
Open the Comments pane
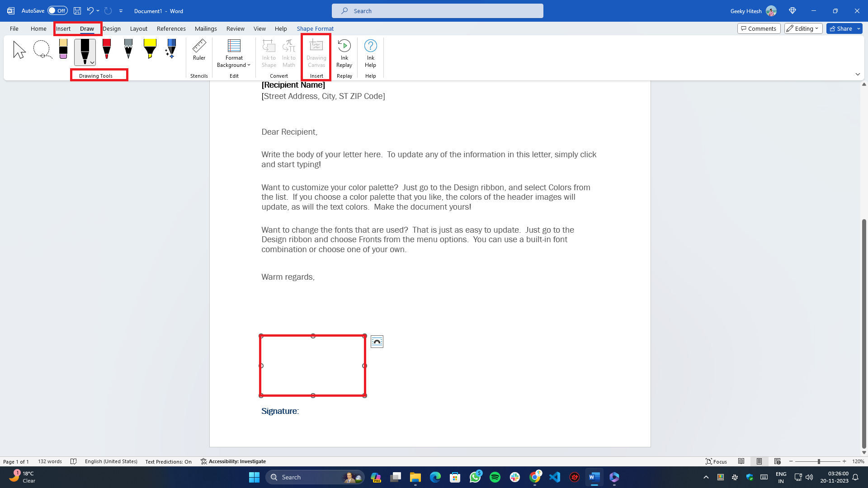(759, 28)
